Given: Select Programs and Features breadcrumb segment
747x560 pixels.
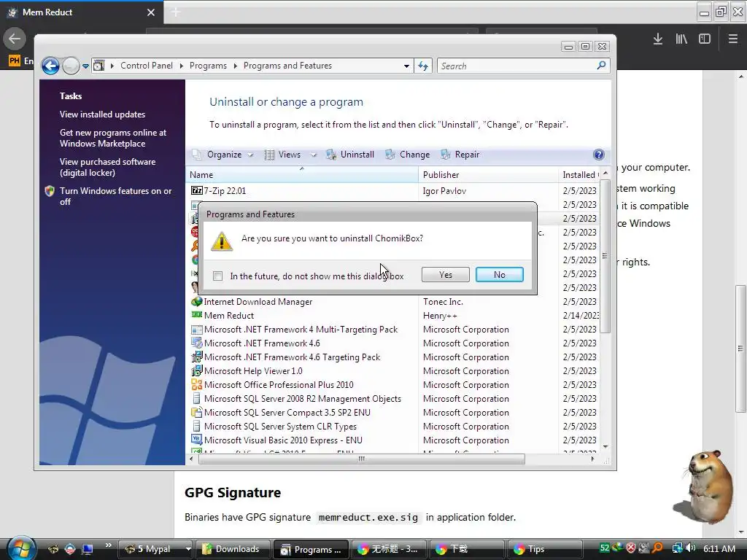Looking at the screenshot, I should (287, 66).
